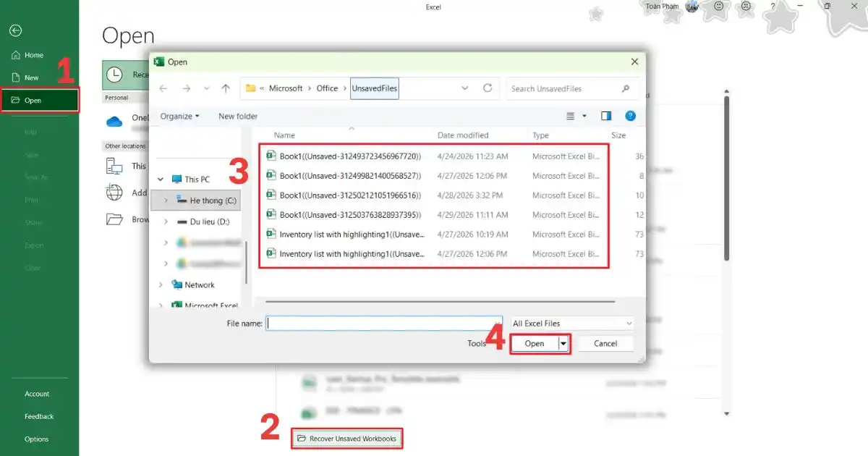
Task: Expand the address bar history dropdown
Action: (464, 88)
